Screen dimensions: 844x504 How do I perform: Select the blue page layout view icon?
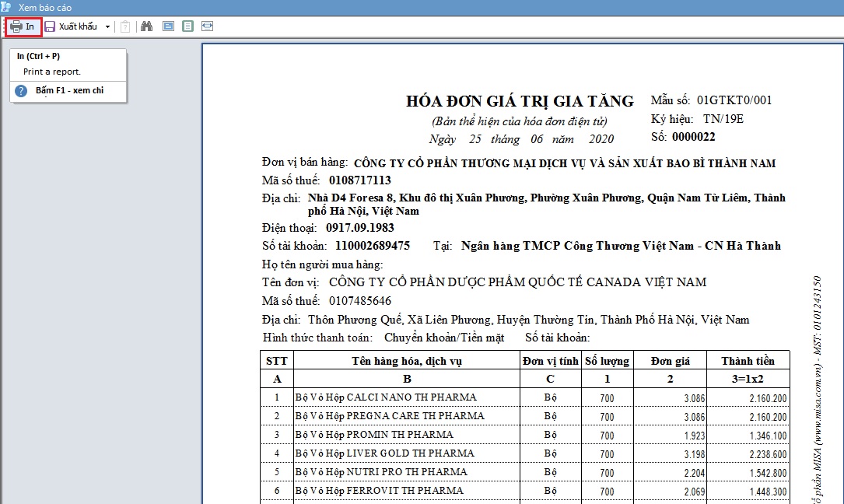pos(169,26)
